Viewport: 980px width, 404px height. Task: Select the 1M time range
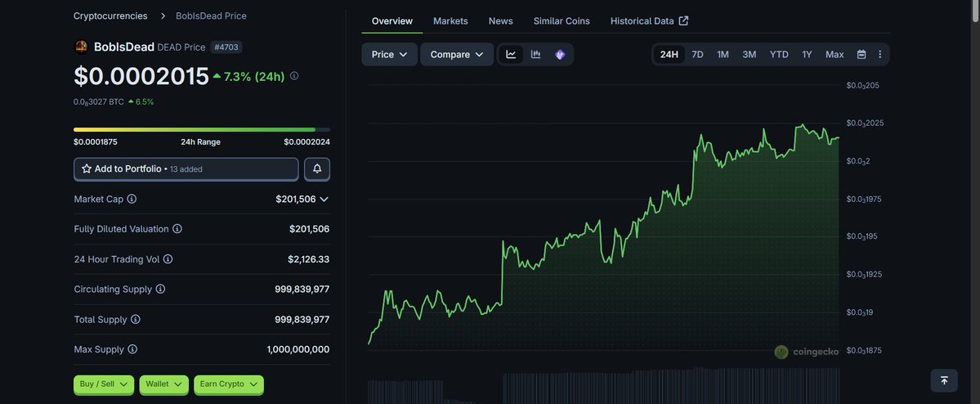(723, 55)
